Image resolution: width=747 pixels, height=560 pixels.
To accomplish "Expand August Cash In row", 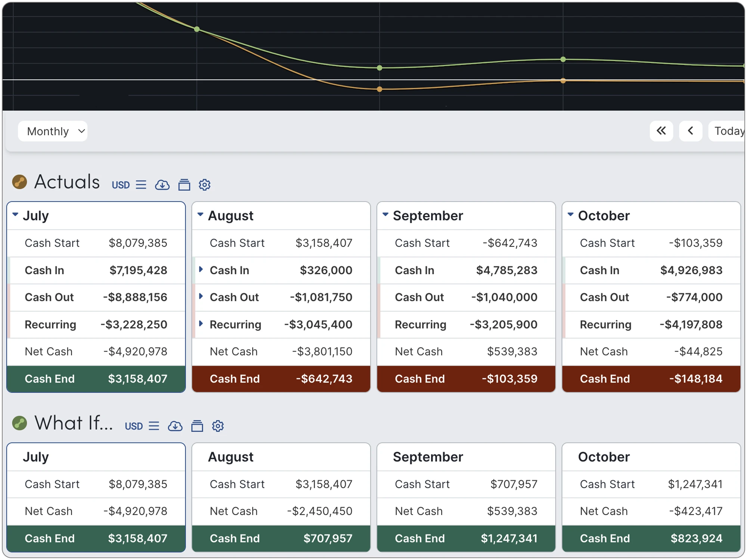I will (201, 269).
